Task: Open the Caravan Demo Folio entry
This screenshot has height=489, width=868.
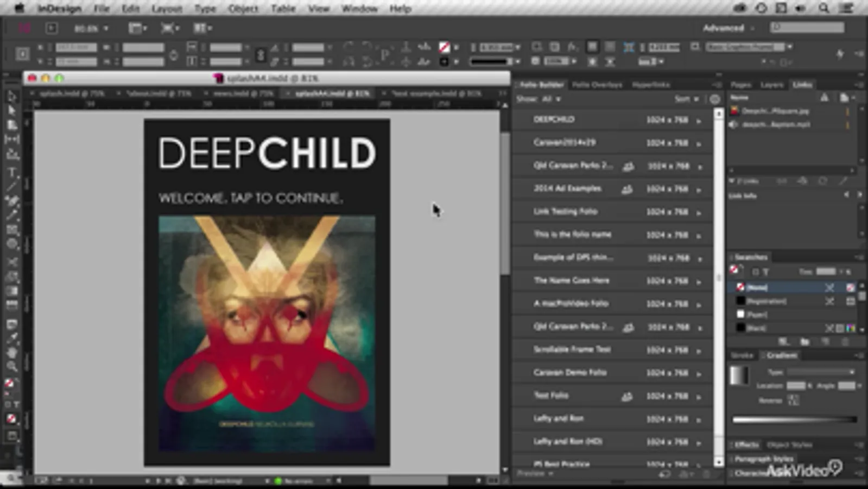Action: click(x=612, y=373)
